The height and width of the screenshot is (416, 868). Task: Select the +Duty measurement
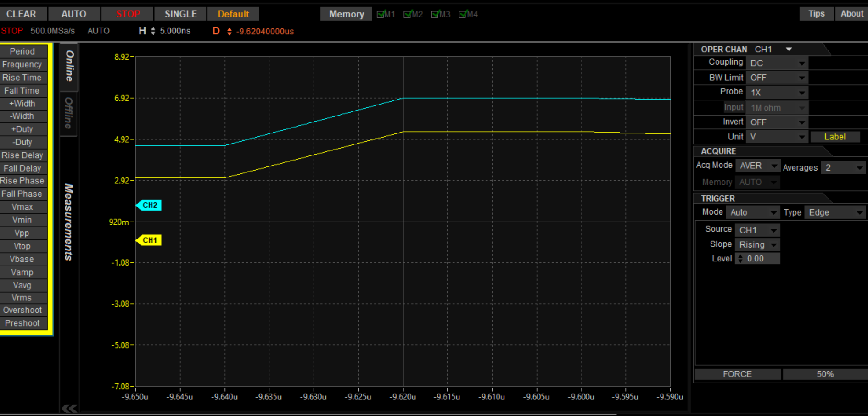[23, 129]
